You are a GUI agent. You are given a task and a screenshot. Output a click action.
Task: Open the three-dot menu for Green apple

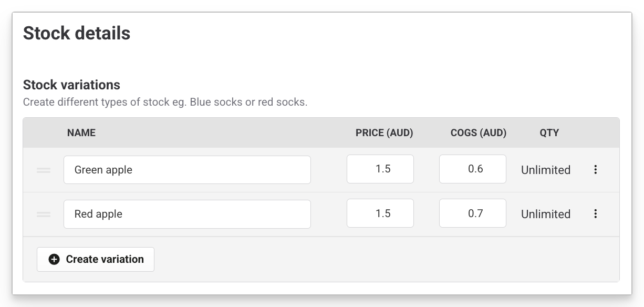pyautogui.click(x=595, y=169)
